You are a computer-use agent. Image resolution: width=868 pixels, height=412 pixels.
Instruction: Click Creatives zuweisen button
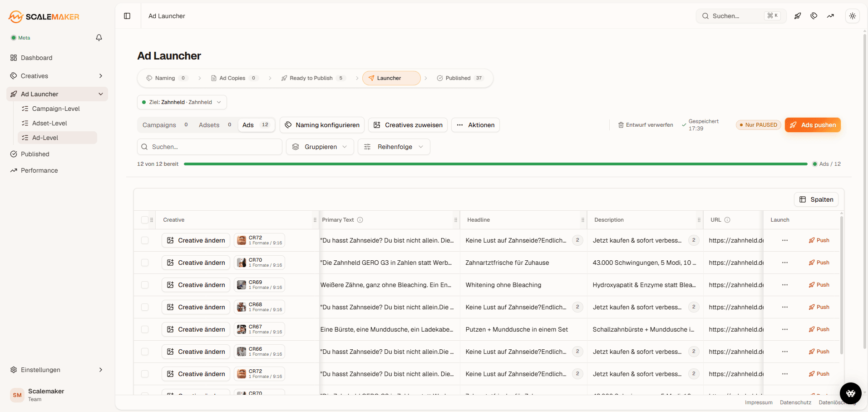tap(408, 125)
